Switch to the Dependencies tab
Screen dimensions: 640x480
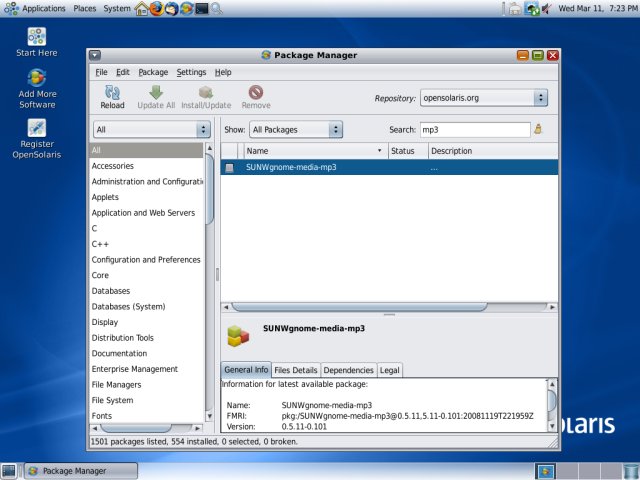tap(348, 370)
